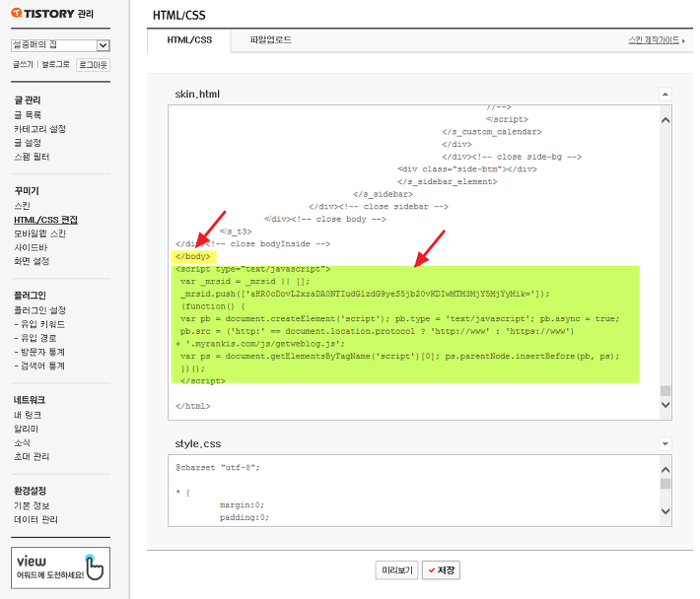Open 스팸 필터 settings
The width and height of the screenshot is (700, 599).
pos(32,157)
